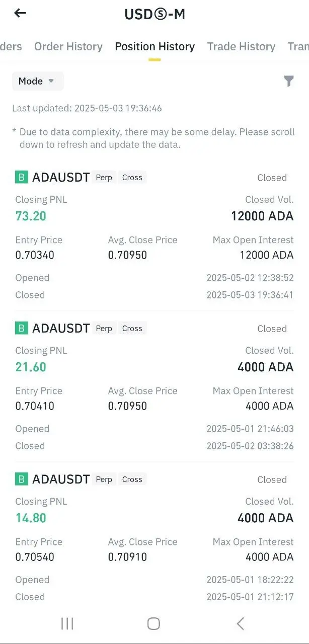
Task: Tap Android back navigation chevron
Action: pos(241,624)
